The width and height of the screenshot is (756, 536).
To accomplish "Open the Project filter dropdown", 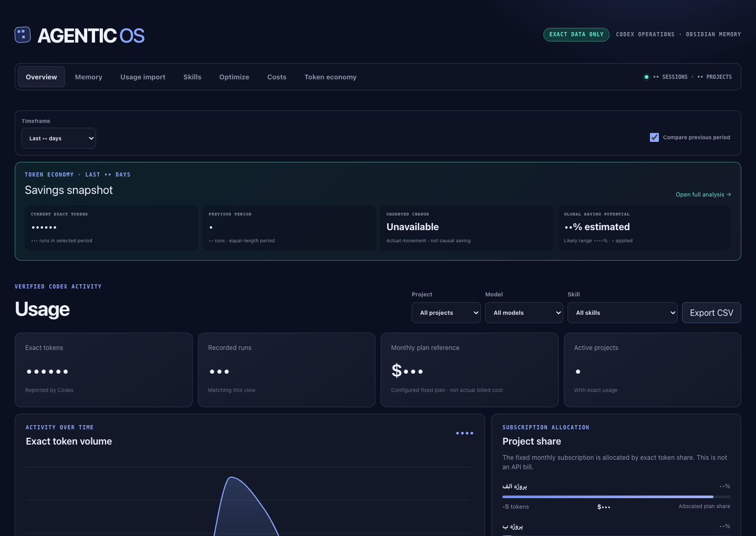I will point(446,313).
